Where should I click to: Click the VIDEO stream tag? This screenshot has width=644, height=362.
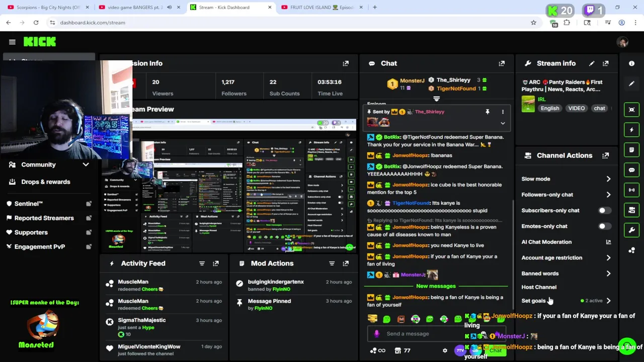pyautogui.click(x=576, y=109)
